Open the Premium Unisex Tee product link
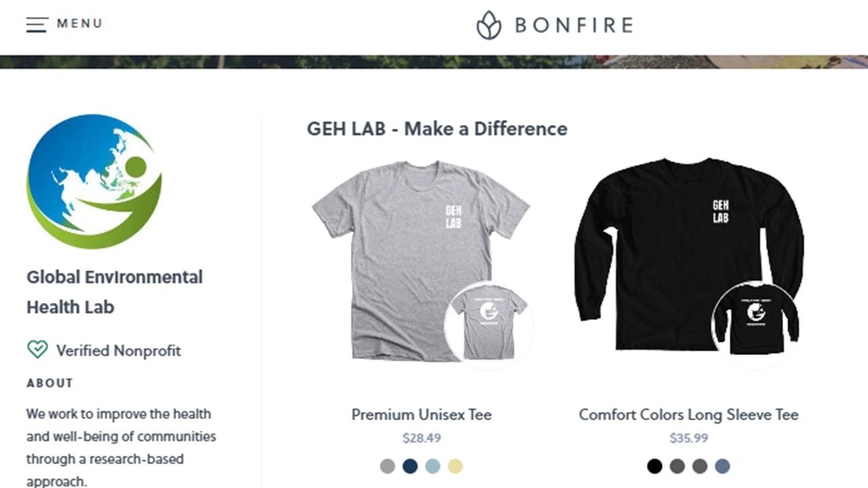The image size is (868, 488). coord(421,415)
